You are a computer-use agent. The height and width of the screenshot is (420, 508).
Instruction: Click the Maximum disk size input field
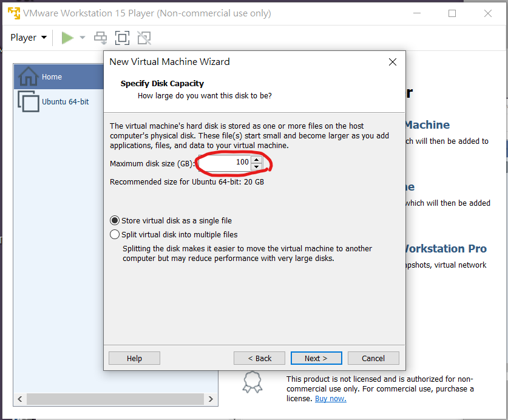225,163
